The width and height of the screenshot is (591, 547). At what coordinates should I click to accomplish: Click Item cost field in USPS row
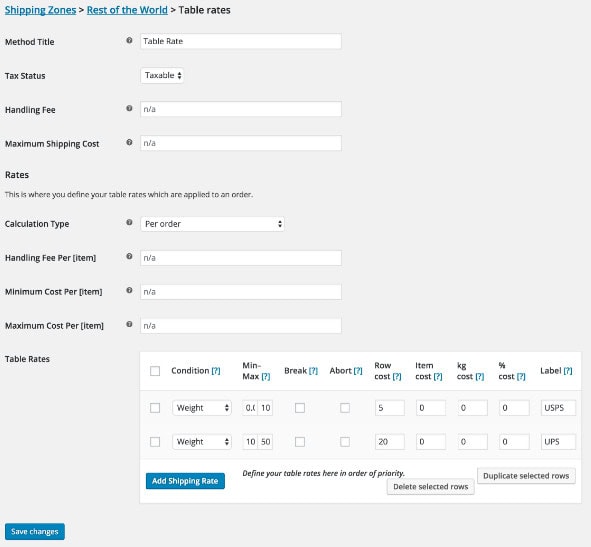[431, 408]
